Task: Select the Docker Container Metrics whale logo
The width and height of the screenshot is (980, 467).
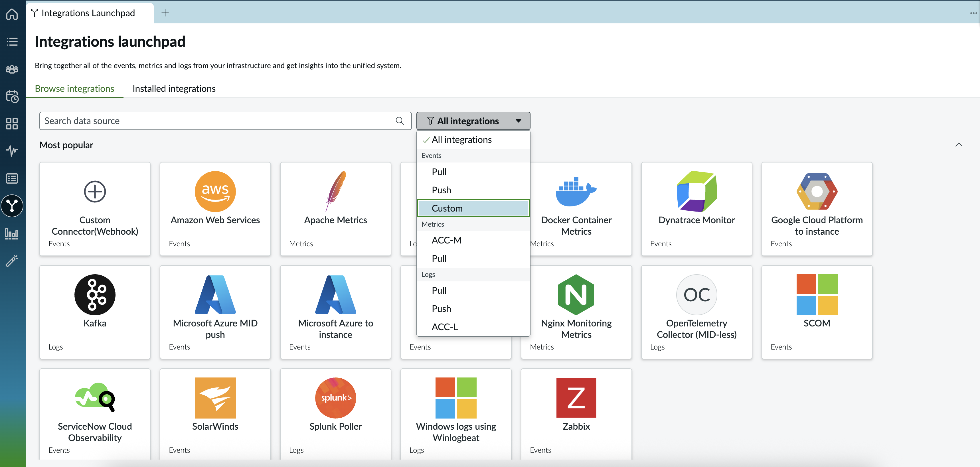Action: click(576, 191)
